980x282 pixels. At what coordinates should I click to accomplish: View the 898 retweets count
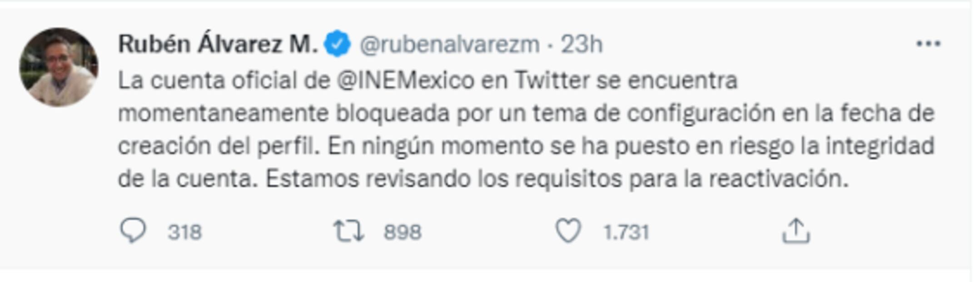(403, 232)
